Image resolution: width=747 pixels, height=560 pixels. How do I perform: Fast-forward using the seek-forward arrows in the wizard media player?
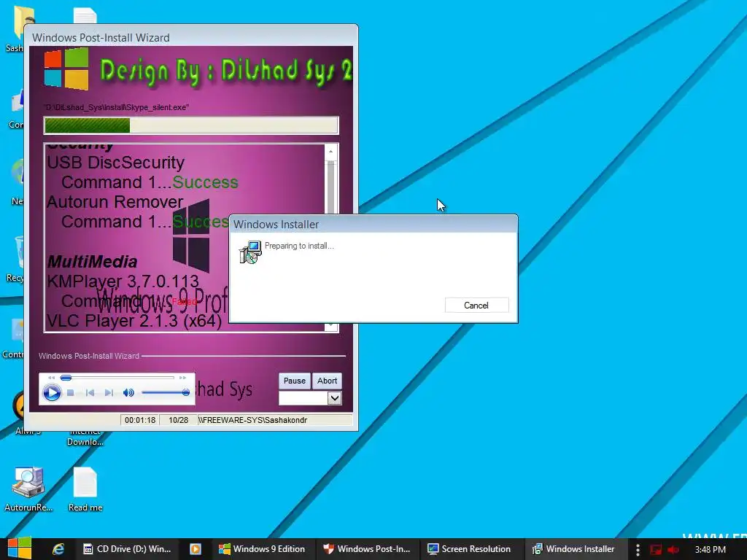click(x=182, y=378)
